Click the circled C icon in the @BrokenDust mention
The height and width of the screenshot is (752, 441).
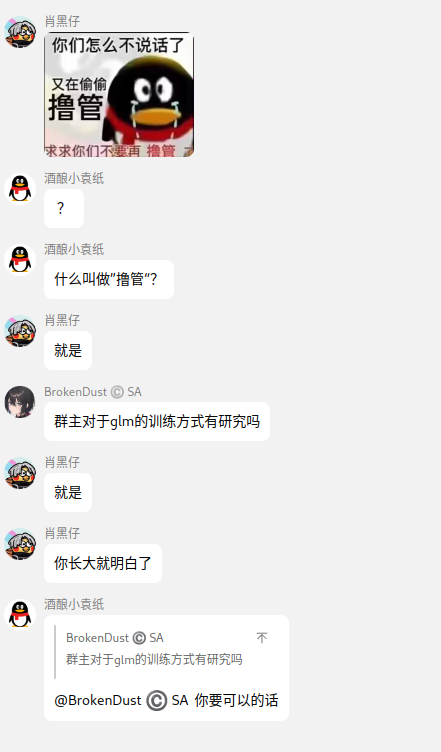156,701
